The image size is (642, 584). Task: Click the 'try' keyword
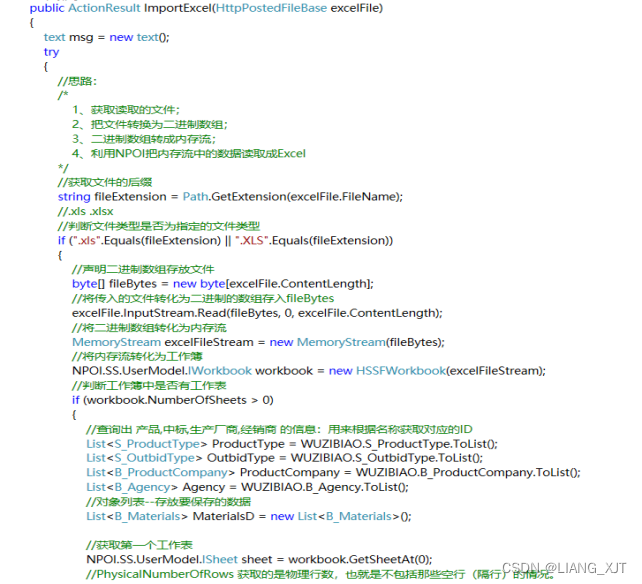point(52,52)
